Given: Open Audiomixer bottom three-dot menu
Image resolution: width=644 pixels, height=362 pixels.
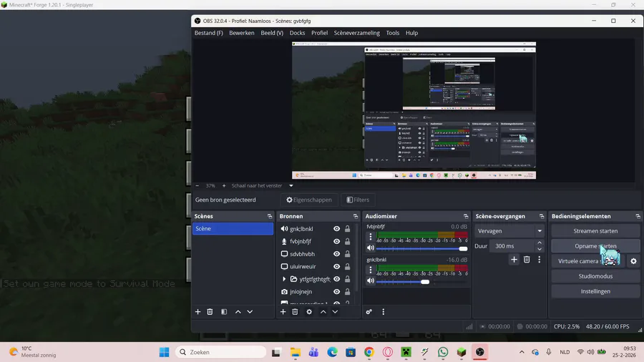Looking at the screenshot, I should pos(384,312).
